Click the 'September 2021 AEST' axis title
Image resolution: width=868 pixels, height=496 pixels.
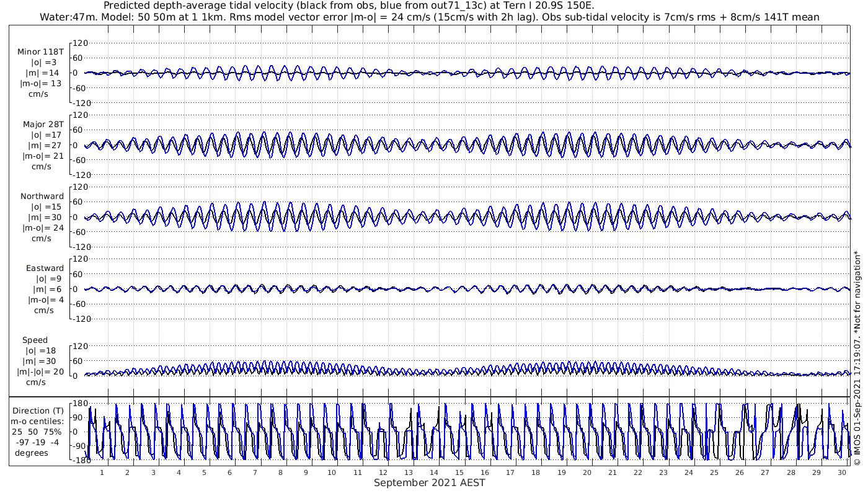(430, 482)
